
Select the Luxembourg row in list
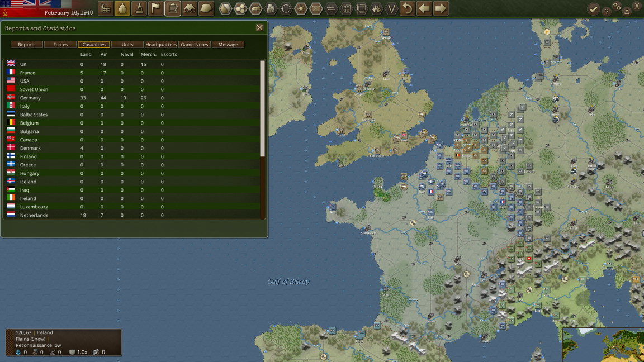tap(131, 207)
